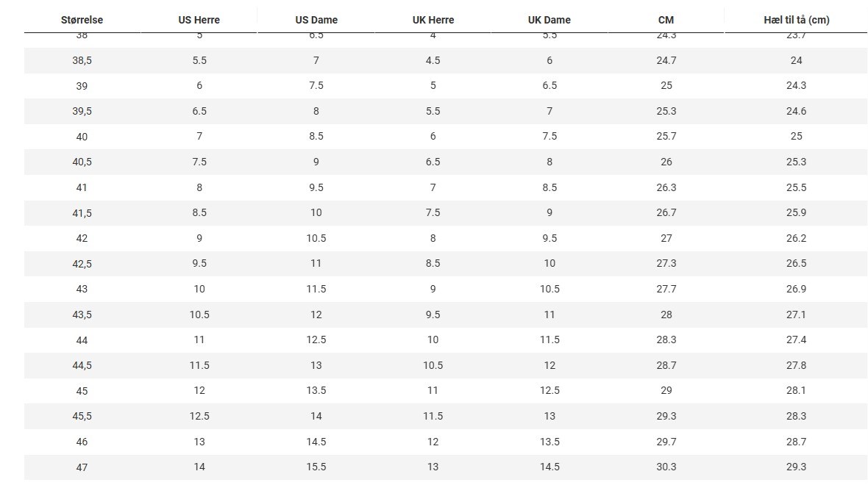Click UK Dame value 13.5
Image resolution: width=868 pixels, height=485 pixels.
click(549, 442)
